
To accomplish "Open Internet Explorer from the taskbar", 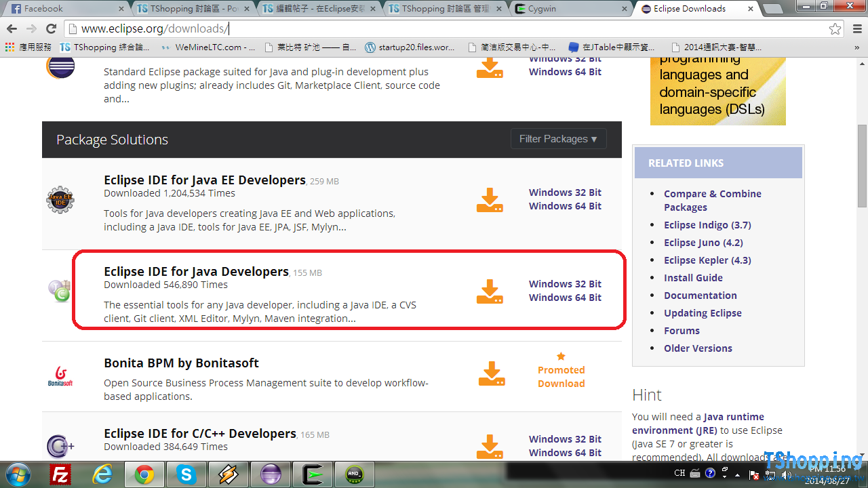I will coord(102,474).
